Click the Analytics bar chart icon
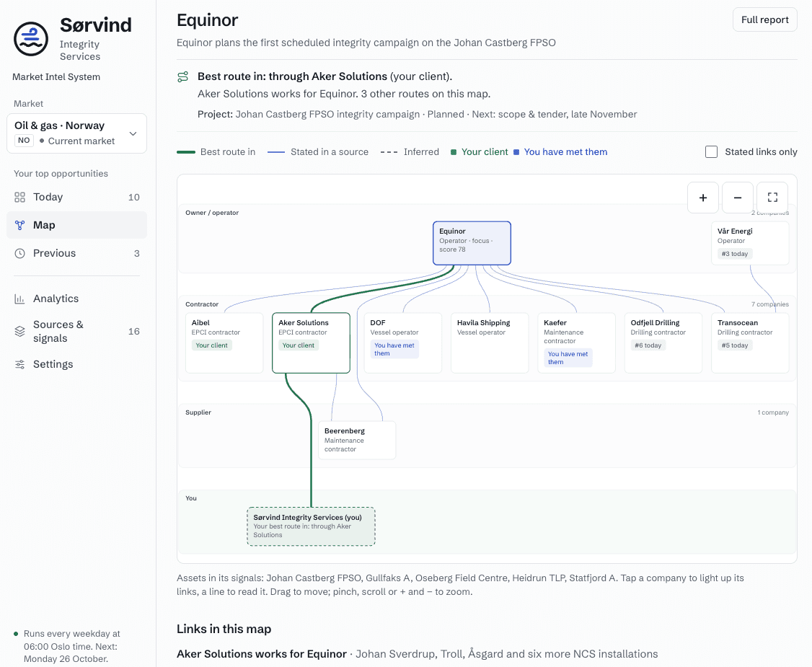812x667 pixels. 19,299
